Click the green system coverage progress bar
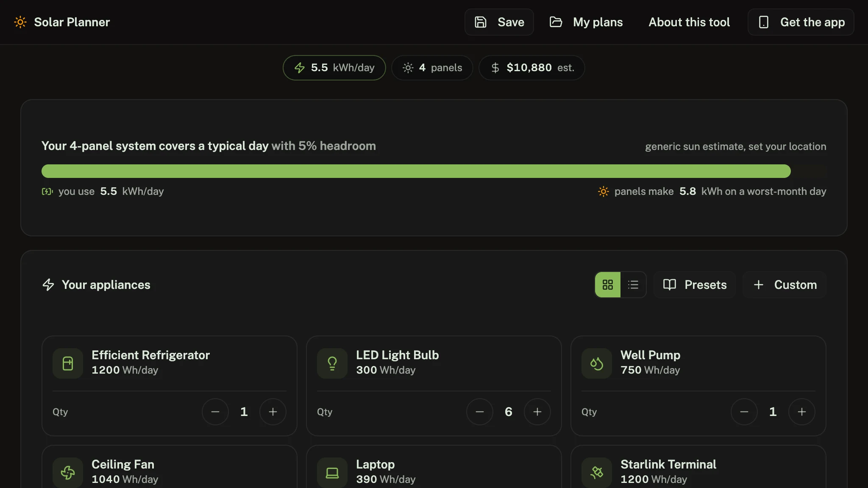The height and width of the screenshot is (488, 868). pyautogui.click(x=416, y=171)
